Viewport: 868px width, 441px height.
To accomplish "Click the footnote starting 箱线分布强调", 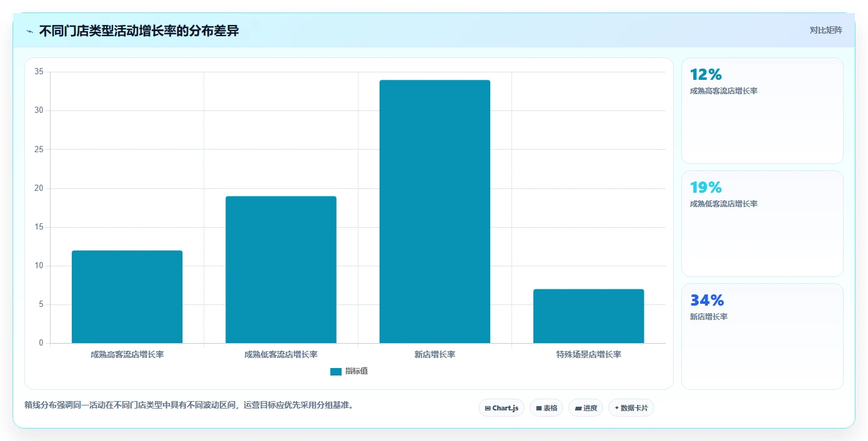I will click(x=190, y=405).
